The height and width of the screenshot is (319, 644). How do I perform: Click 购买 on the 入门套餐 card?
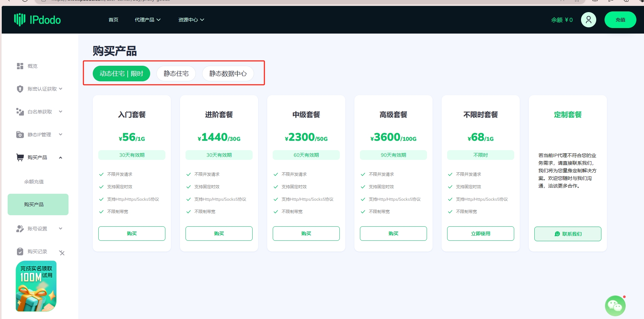(131, 233)
